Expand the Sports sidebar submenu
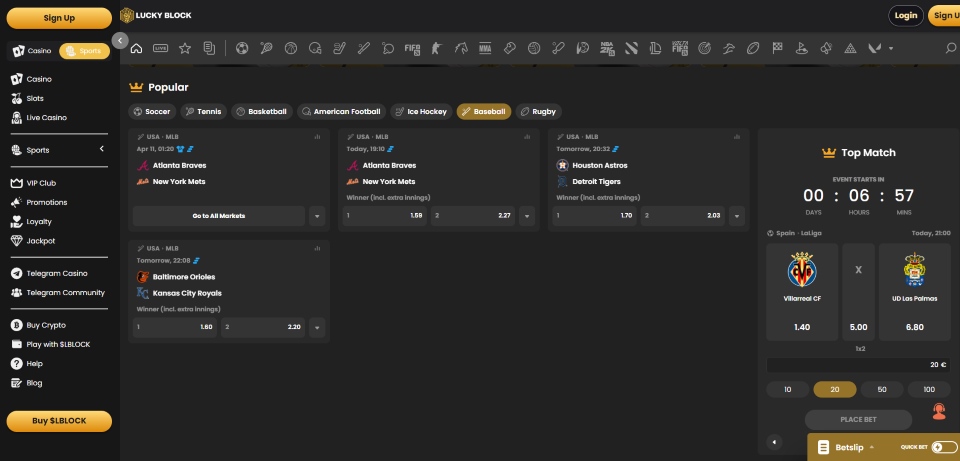The height and width of the screenshot is (461, 960). click(101, 150)
